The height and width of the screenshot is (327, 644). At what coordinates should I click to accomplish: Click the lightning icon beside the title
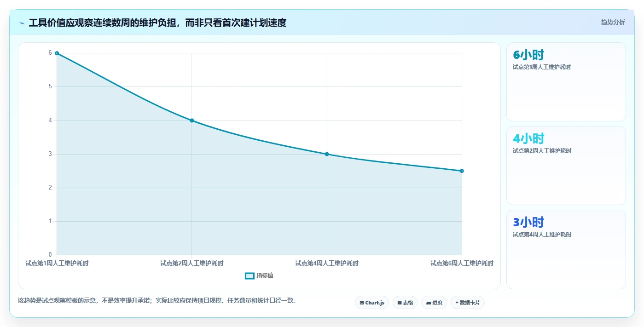pyautogui.click(x=22, y=23)
